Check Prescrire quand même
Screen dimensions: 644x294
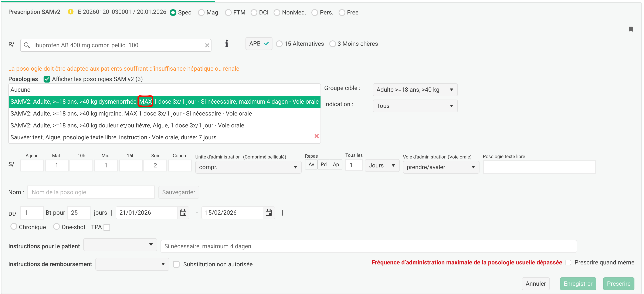568,263
